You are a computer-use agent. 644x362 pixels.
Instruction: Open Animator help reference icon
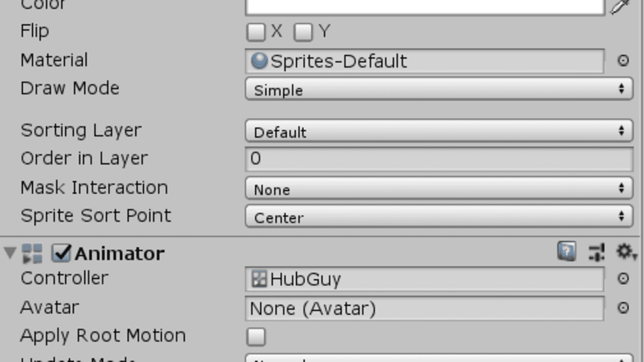coord(567,251)
